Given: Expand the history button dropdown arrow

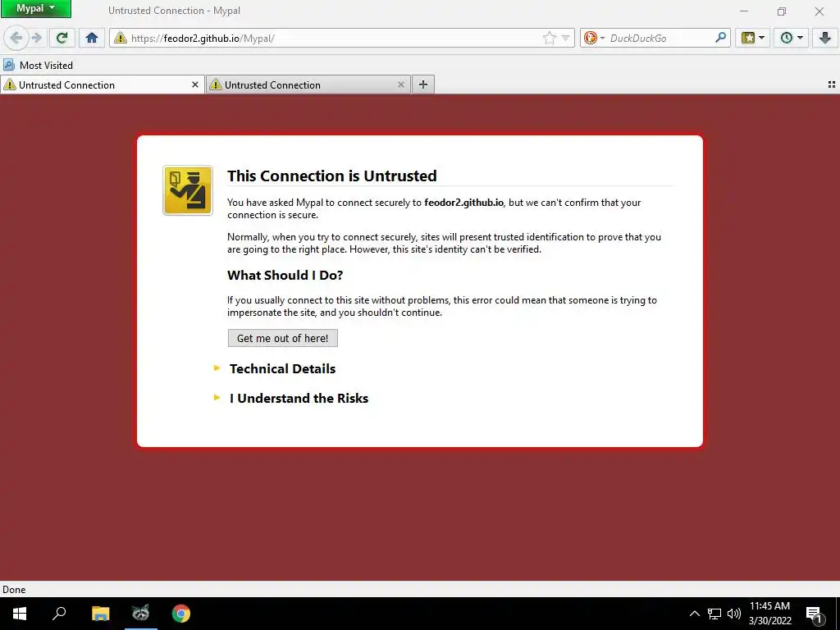Looking at the screenshot, I should click(800, 38).
